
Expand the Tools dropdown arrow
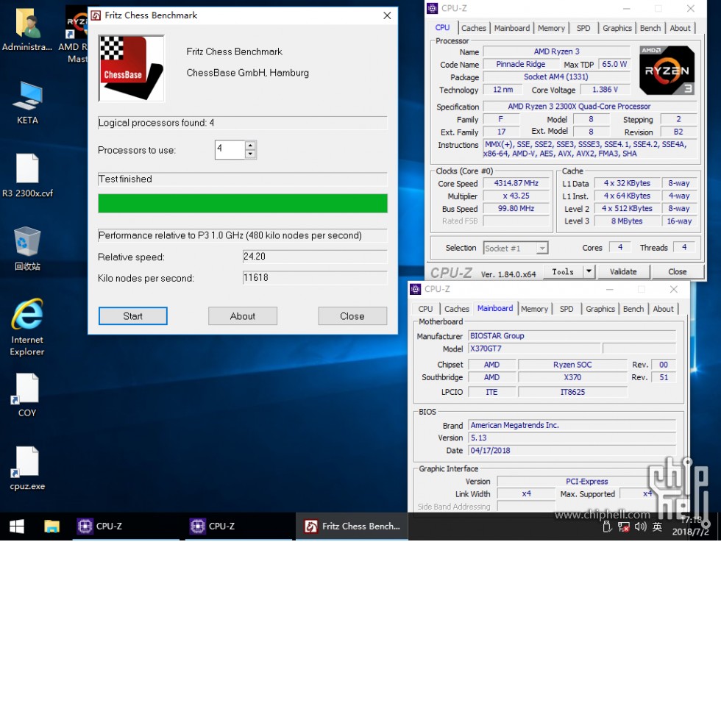589,271
